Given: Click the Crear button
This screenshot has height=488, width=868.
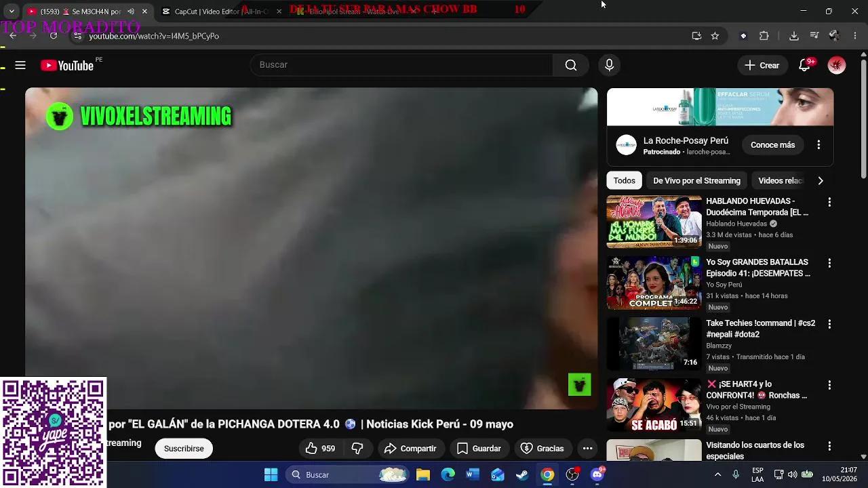Looking at the screenshot, I should pyautogui.click(x=762, y=65).
